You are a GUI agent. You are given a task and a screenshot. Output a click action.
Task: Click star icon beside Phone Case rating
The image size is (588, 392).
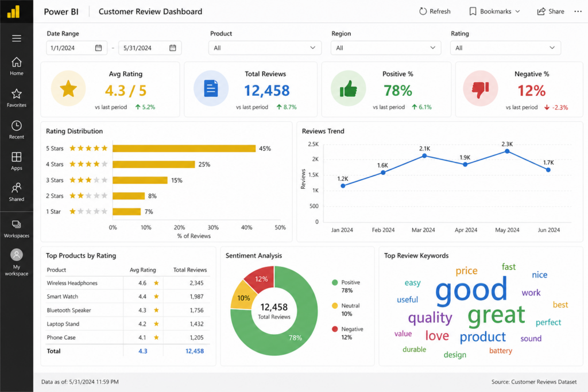tap(156, 337)
